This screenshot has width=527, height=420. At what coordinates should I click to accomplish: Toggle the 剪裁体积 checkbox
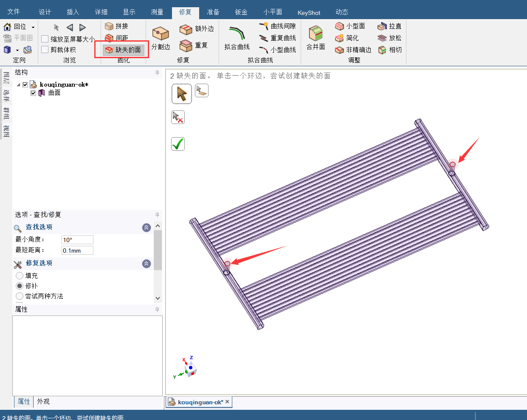coord(45,50)
